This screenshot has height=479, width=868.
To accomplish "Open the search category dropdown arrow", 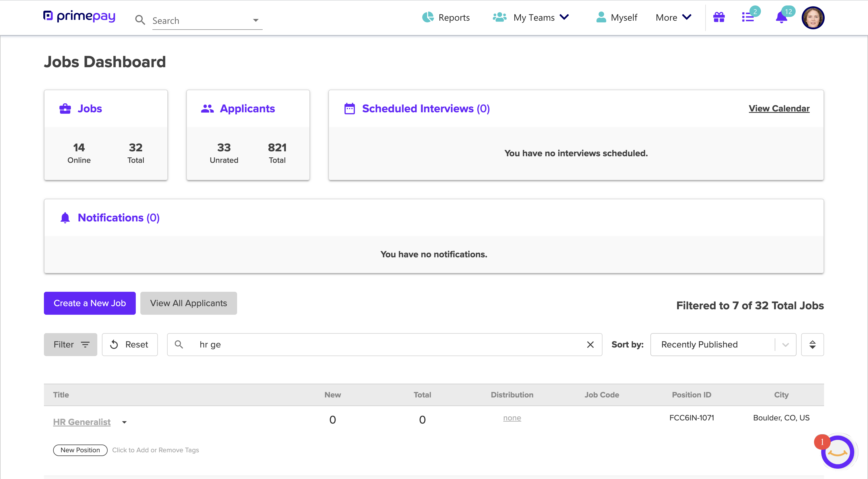I will pos(255,20).
